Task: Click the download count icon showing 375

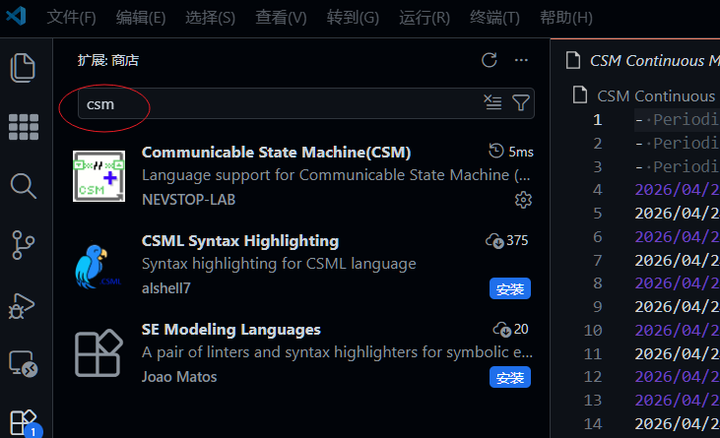Action: coord(495,241)
